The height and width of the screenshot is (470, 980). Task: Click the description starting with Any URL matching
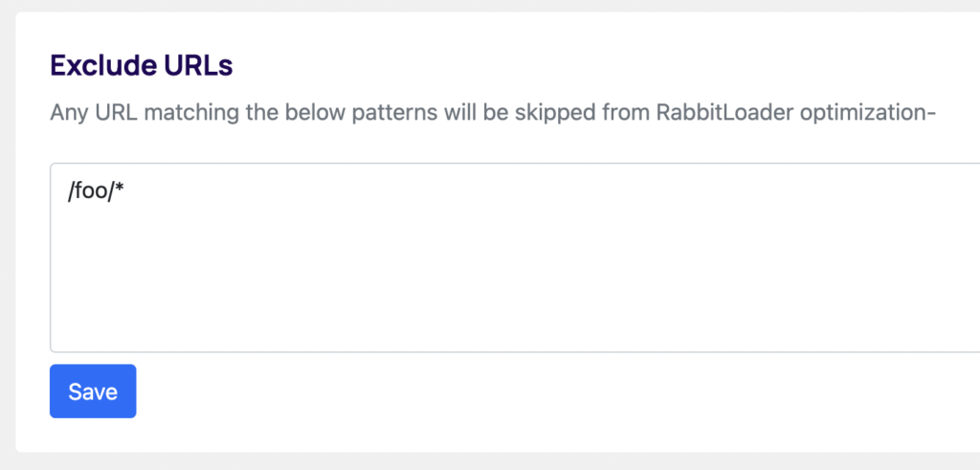pos(493,113)
